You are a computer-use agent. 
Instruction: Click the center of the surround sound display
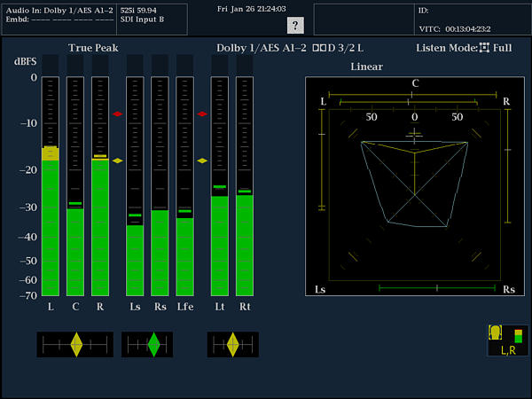pyautogui.click(x=414, y=184)
